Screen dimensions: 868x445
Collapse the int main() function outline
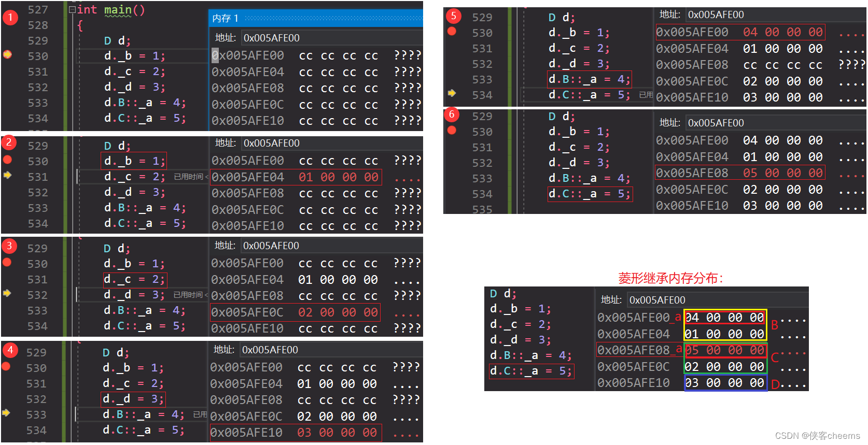pyautogui.click(x=72, y=9)
